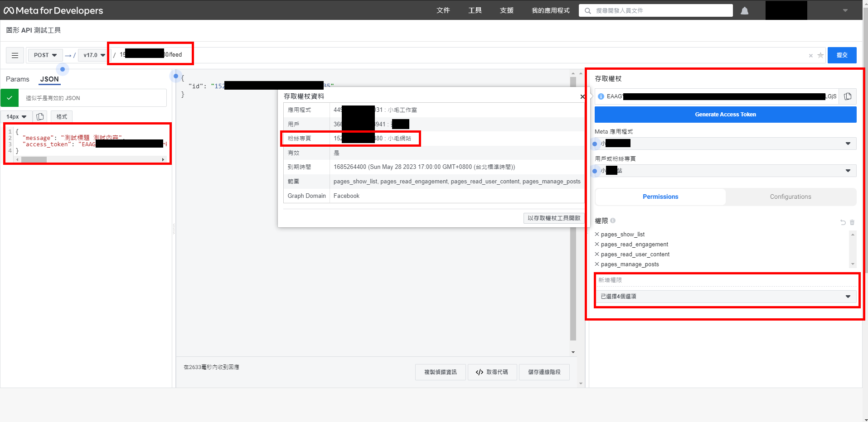868x422 pixels.
Task: Click the permissions list scrollbar
Action: [x=853, y=249]
